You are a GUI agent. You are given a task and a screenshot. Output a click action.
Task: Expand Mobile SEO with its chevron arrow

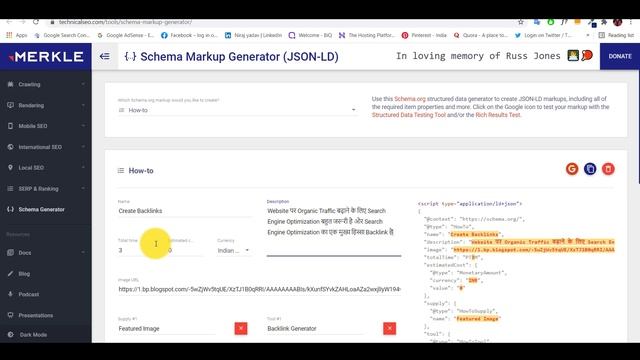(83, 126)
